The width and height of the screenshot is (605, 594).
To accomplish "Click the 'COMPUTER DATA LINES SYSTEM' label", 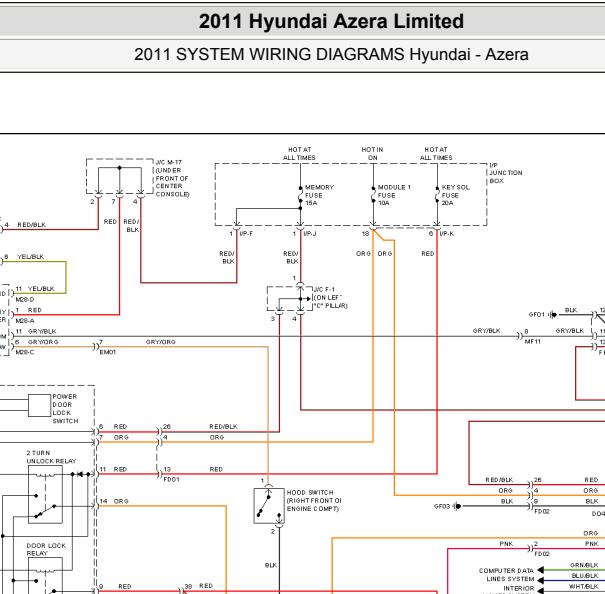I will click(x=506, y=575).
